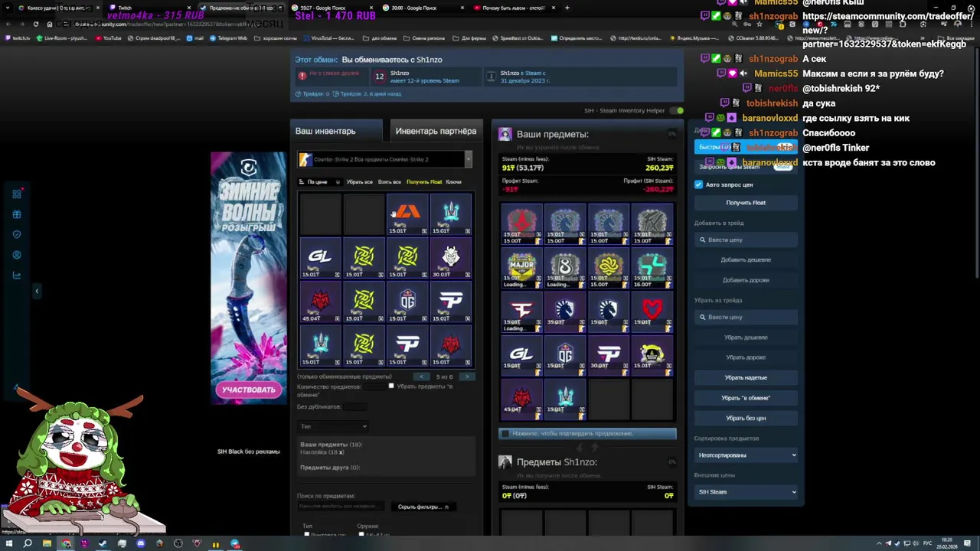This screenshot has height=551, width=980.
Task: Check Убрать предметы "в обмене" checkbox
Action: tap(391, 386)
